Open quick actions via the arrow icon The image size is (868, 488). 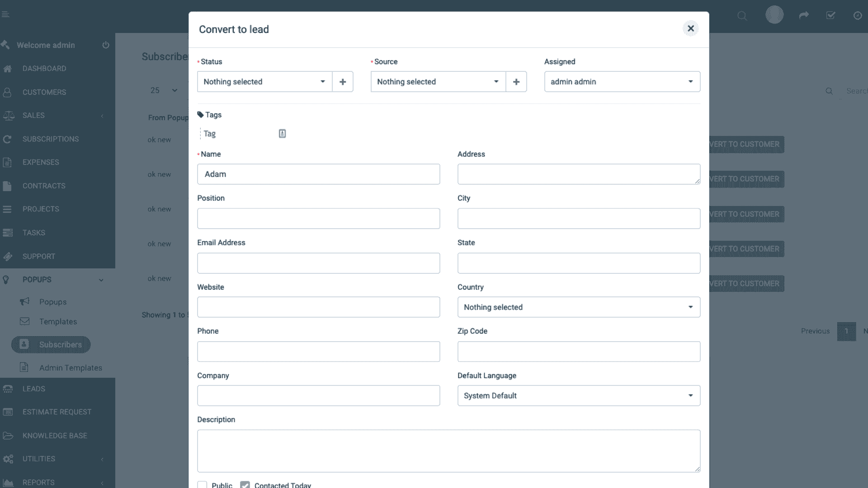pyautogui.click(x=803, y=15)
